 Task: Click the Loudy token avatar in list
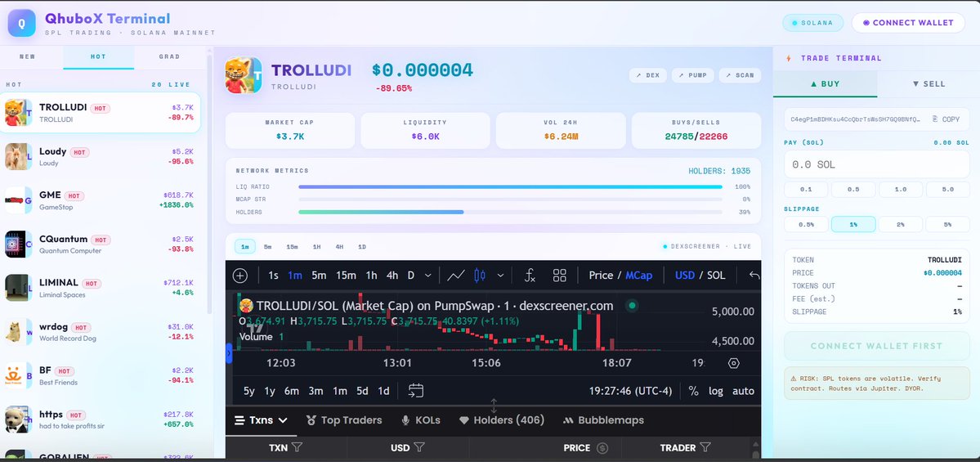click(x=18, y=156)
